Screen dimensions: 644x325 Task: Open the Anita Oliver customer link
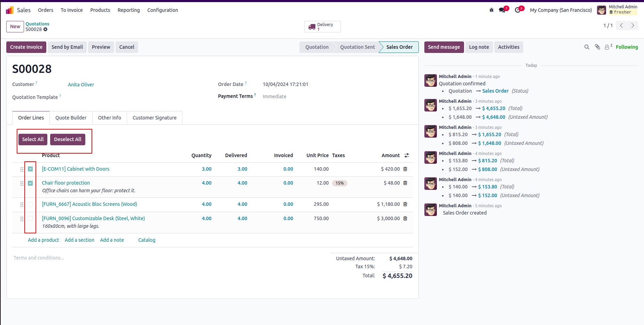click(x=81, y=85)
